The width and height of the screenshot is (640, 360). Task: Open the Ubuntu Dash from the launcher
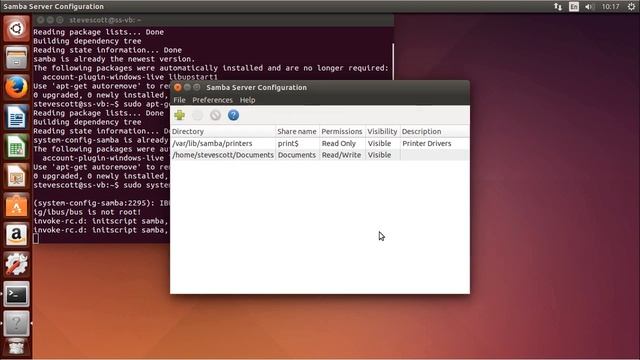coord(16,29)
